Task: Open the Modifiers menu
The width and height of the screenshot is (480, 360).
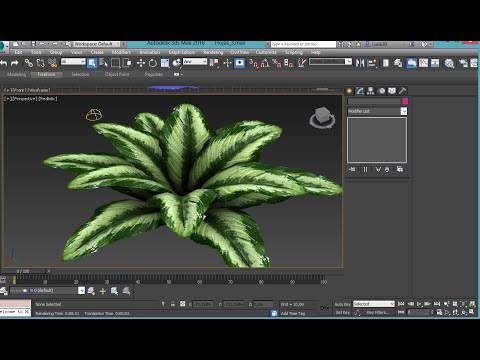Action: [x=121, y=52]
